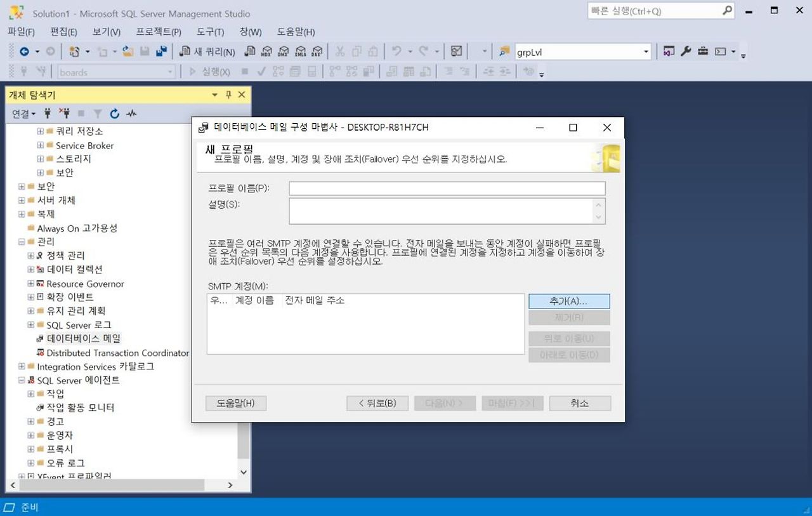Open the new project icon in toolbar
Viewport: 812px width, 516px height.
point(74,51)
